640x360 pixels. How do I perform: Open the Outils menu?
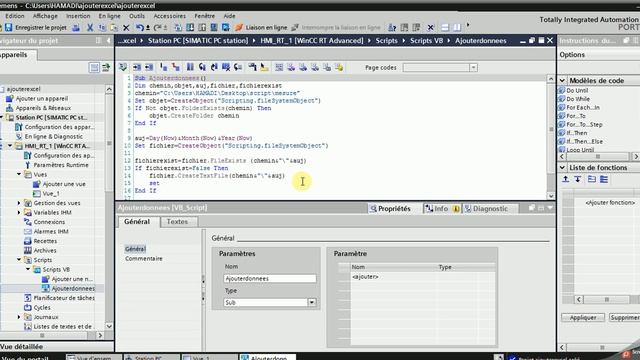[x=137, y=16]
